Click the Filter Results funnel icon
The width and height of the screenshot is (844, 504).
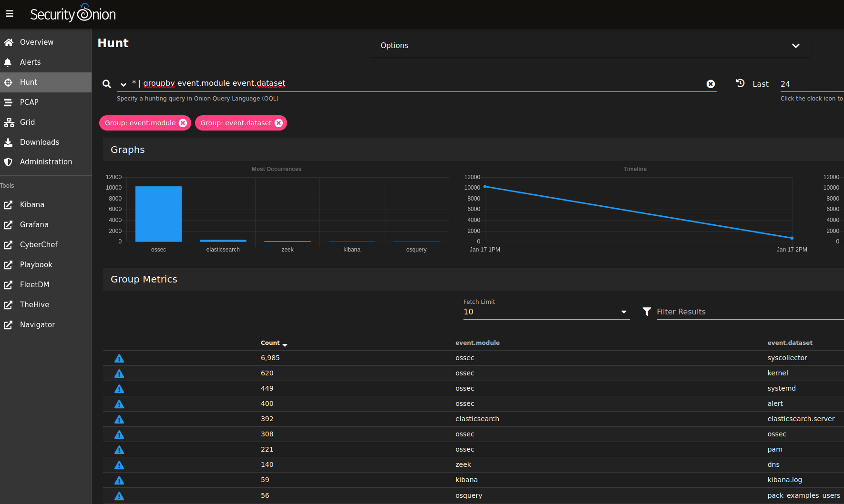647,312
